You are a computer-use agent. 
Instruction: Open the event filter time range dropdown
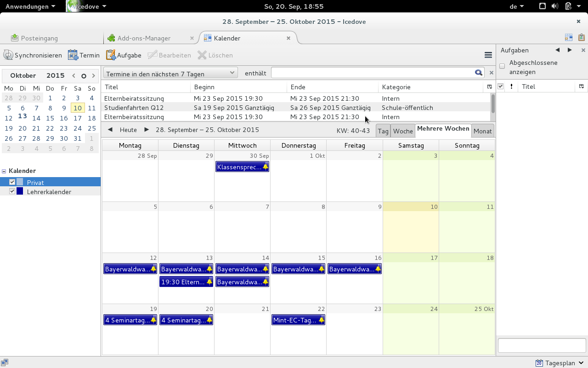[x=170, y=73]
